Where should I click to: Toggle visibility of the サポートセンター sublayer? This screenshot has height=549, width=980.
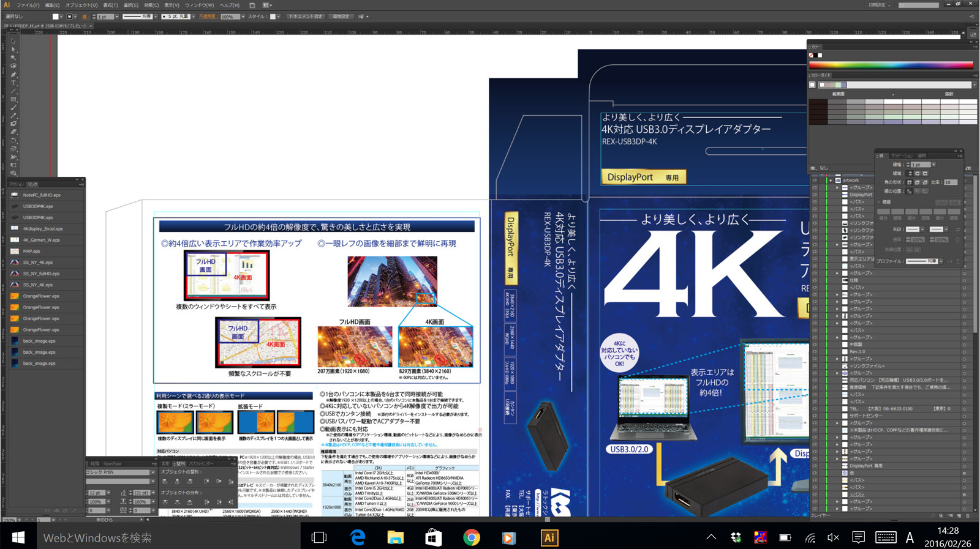pyautogui.click(x=815, y=416)
